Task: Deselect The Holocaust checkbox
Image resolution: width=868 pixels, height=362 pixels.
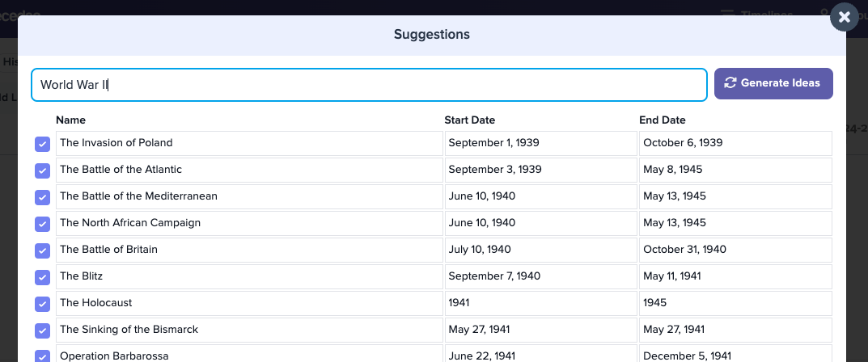Action: click(x=43, y=304)
